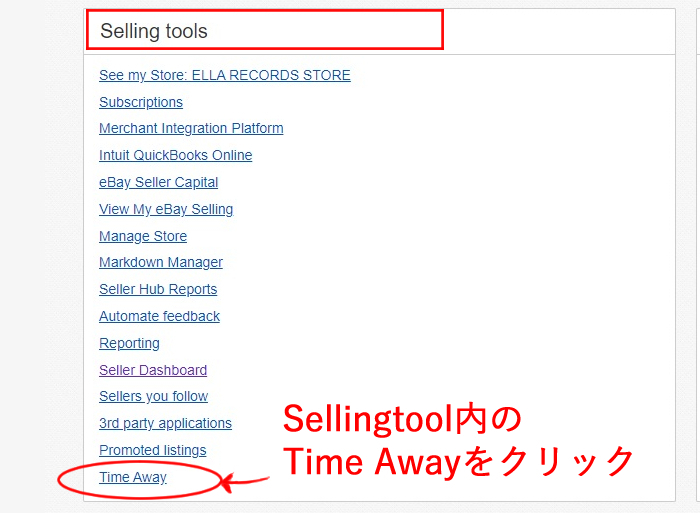
Task: Go to the Subscriptions link
Action: point(141,102)
